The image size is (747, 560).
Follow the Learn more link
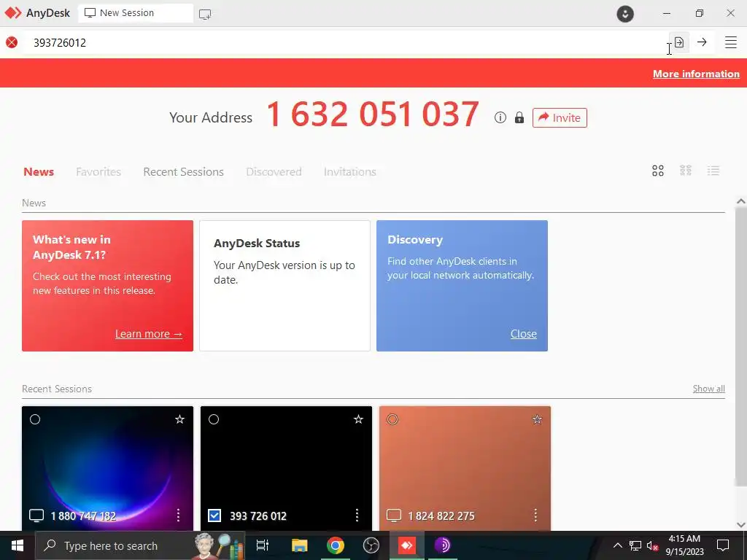[x=149, y=334]
